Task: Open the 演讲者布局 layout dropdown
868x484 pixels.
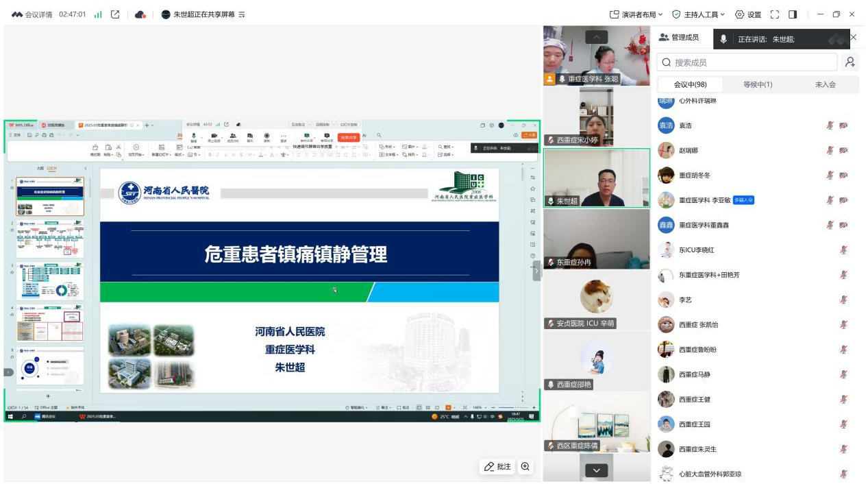Action: tap(634, 14)
